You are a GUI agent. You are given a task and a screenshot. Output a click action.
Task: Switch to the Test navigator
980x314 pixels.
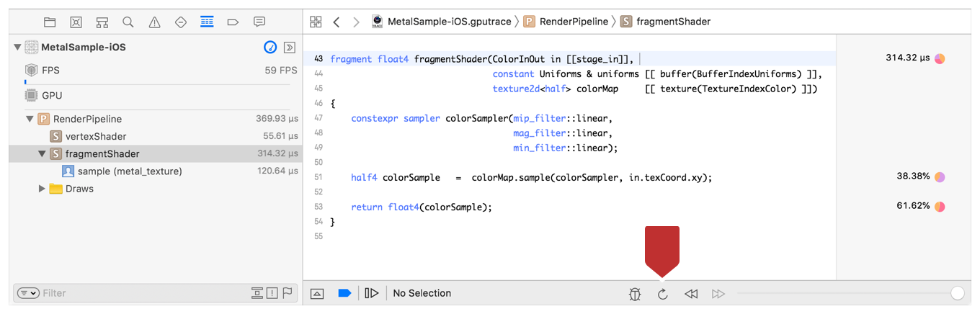(181, 22)
